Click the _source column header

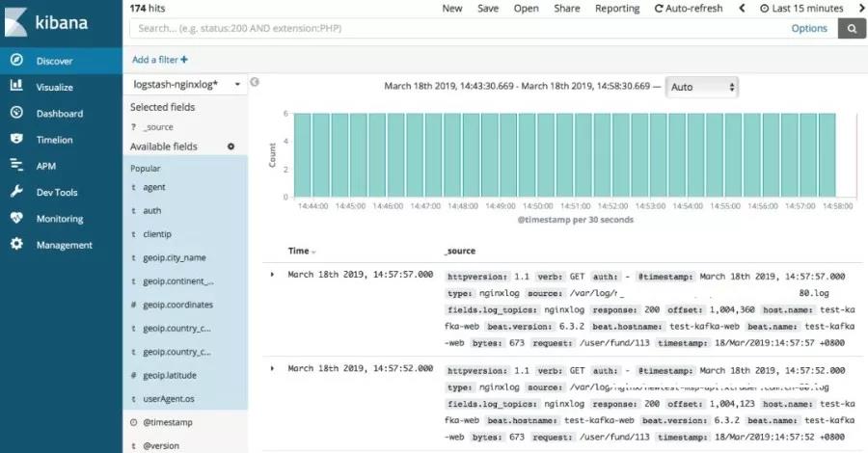[460, 252]
